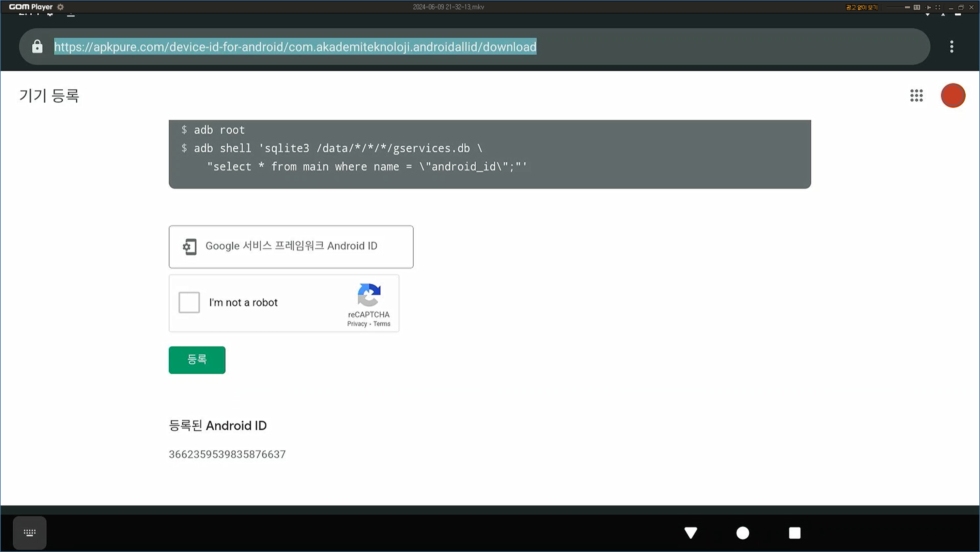
Task: Open the Google apps grid
Action: (916, 96)
